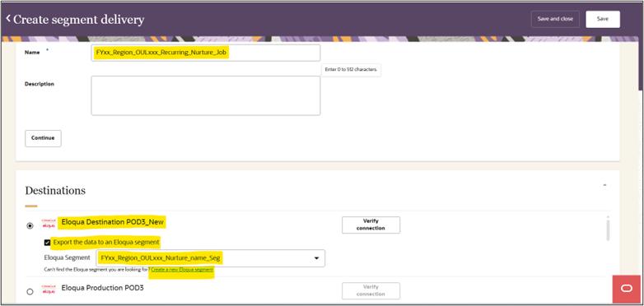644x306 pixels.
Task: Verify connection for Eloqua Production POD3
Action: [371, 291]
